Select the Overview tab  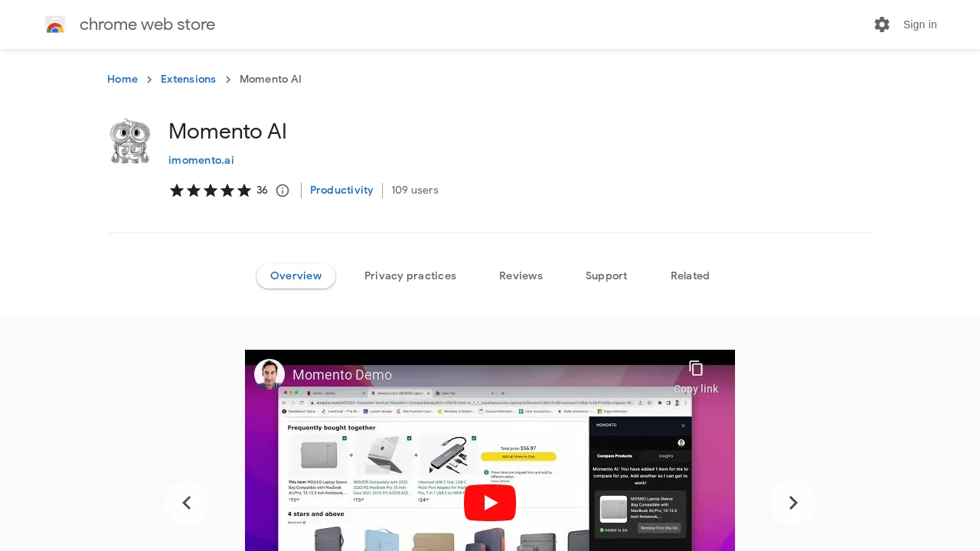point(296,276)
